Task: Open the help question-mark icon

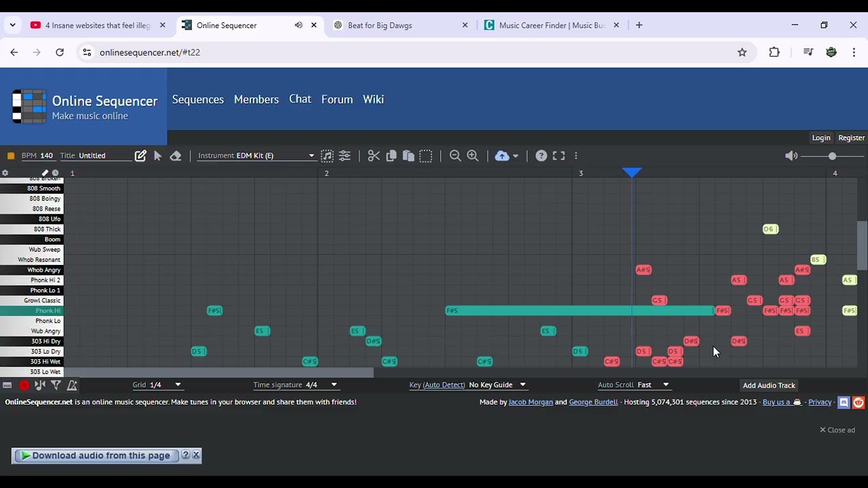Action: pos(541,156)
